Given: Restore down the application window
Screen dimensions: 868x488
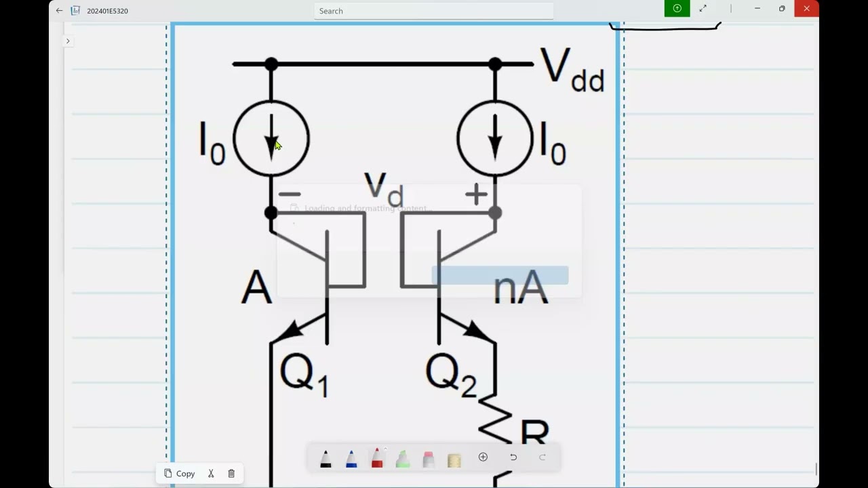Looking at the screenshot, I should (782, 8).
